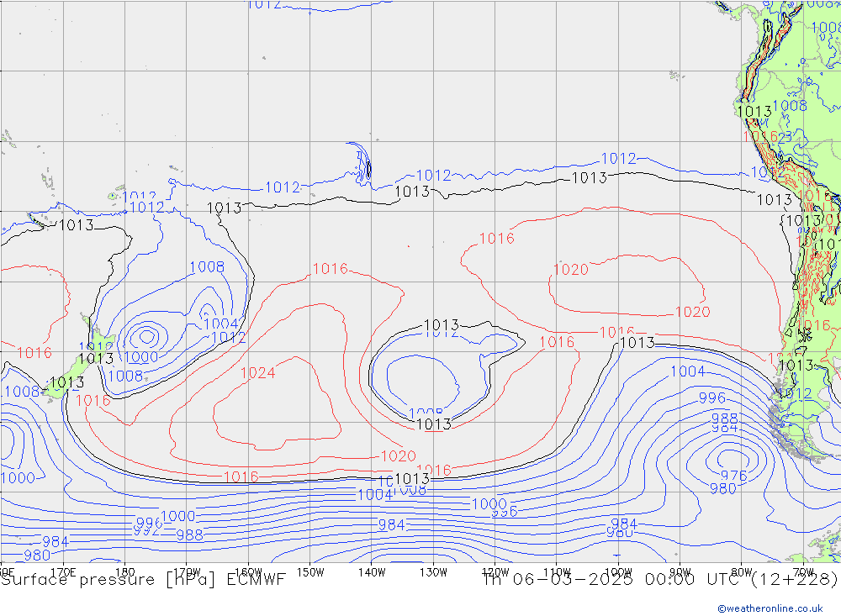The image size is (841, 616).
Task: Click the blue 1008 label inside the central closed isobar
Action: tap(426, 413)
